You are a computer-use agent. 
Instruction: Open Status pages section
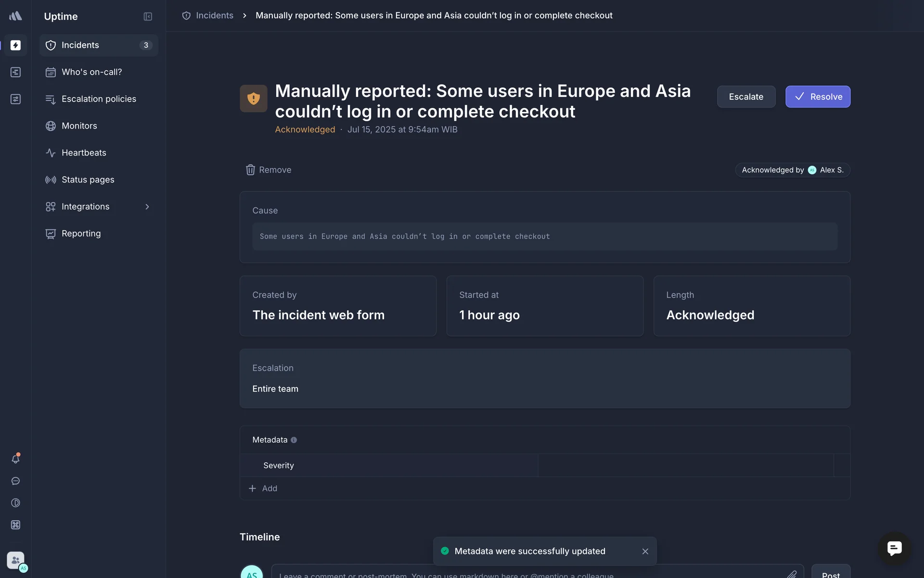click(88, 180)
